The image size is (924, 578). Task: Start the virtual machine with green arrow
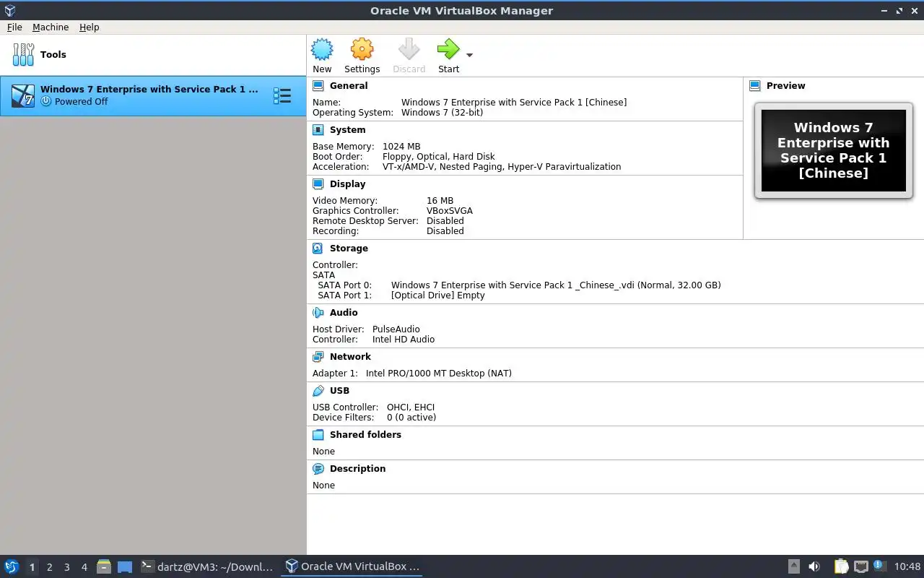448,50
